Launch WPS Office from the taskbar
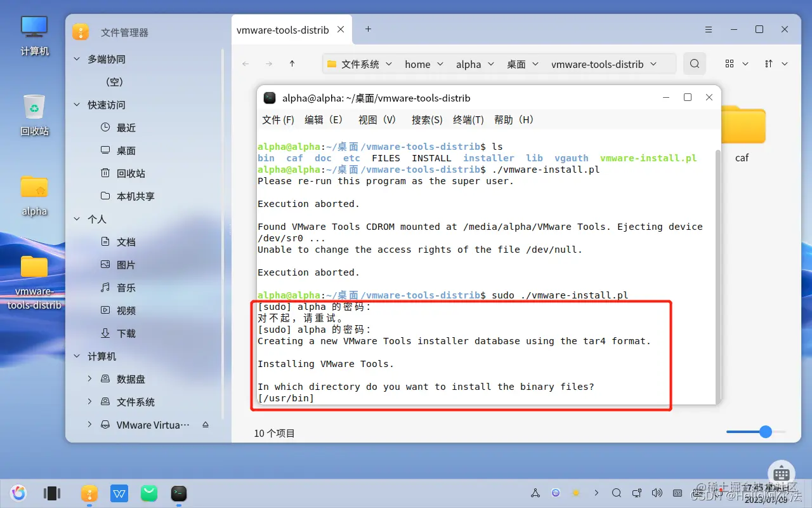The image size is (812, 508). point(119,493)
